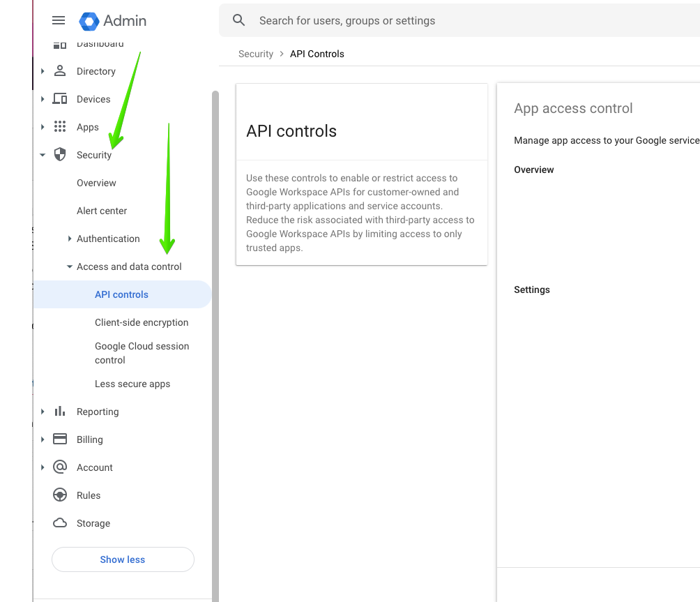Open the Billing menu item
Viewport: 700px width, 602px height.
90,439
